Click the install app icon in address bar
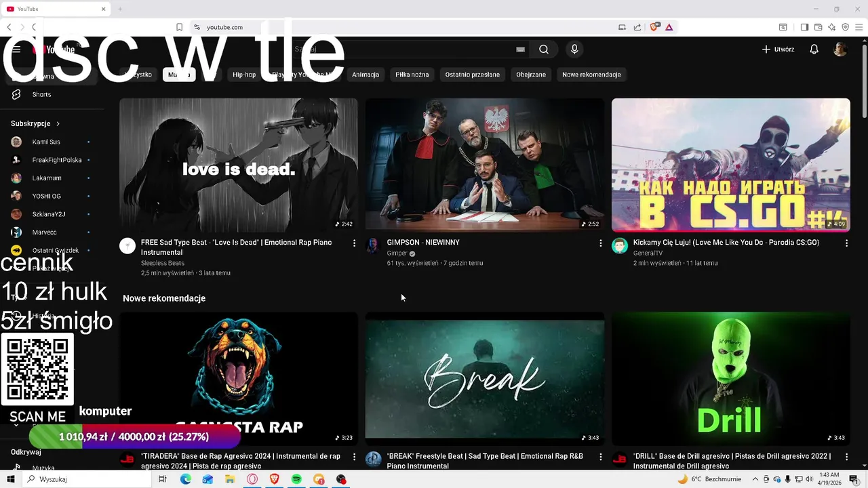Image resolution: width=868 pixels, height=488 pixels. (622, 27)
